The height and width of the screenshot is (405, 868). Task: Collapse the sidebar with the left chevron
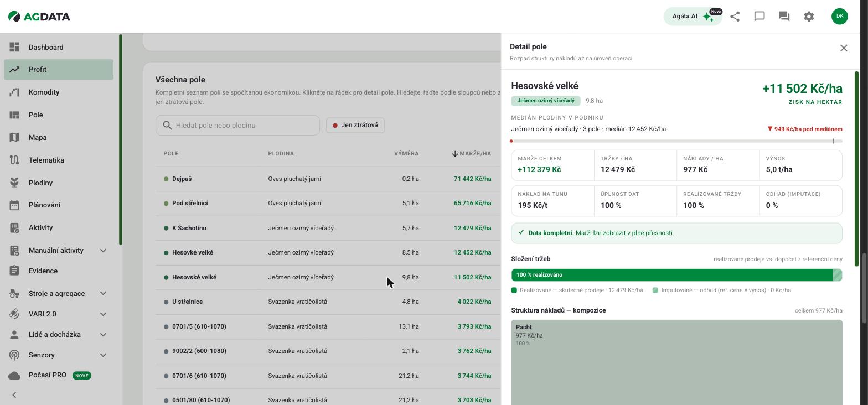point(14,395)
